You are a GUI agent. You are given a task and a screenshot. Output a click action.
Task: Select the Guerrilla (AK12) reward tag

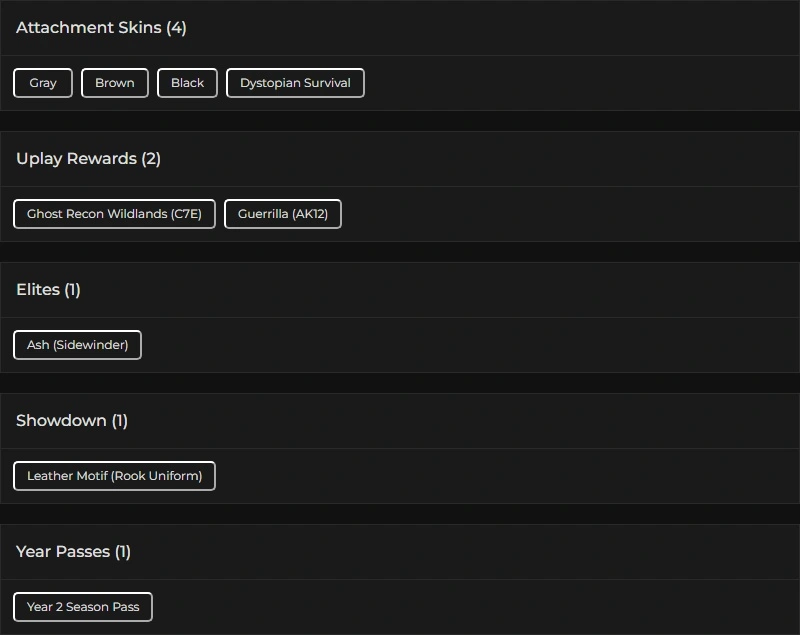(x=283, y=214)
